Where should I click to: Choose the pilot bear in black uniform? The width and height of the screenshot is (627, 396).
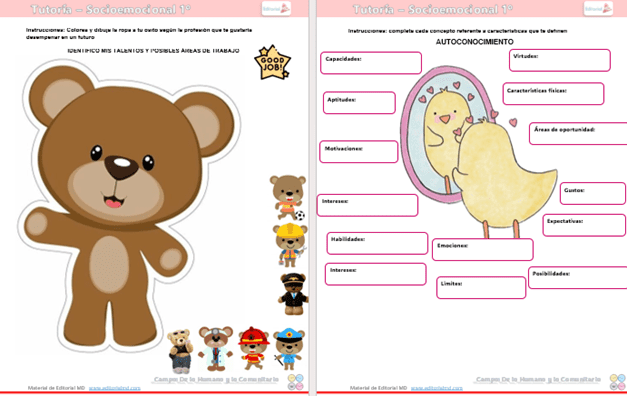tap(294, 294)
